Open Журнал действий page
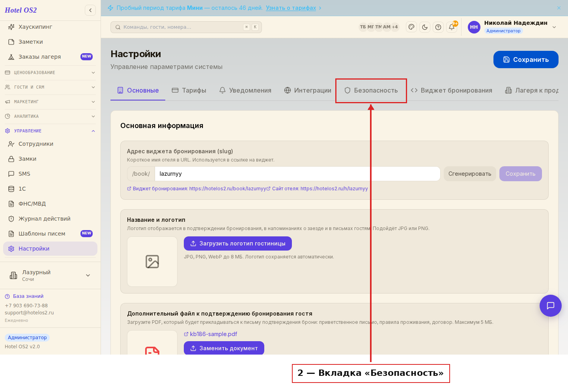The width and height of the screenshot is (568, 392). [x=50, y=219]
